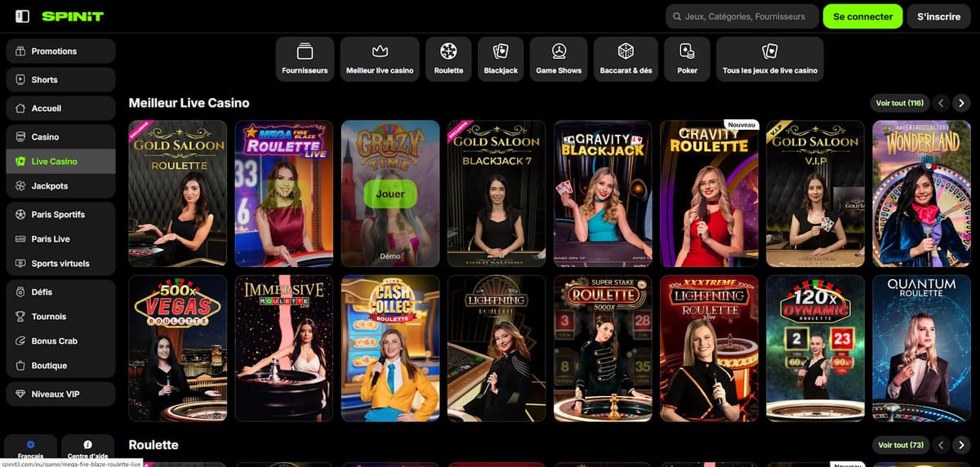Open Shorts in the sidebar
The width and height of the screenshot is (980, 467).
pos(60,80)
